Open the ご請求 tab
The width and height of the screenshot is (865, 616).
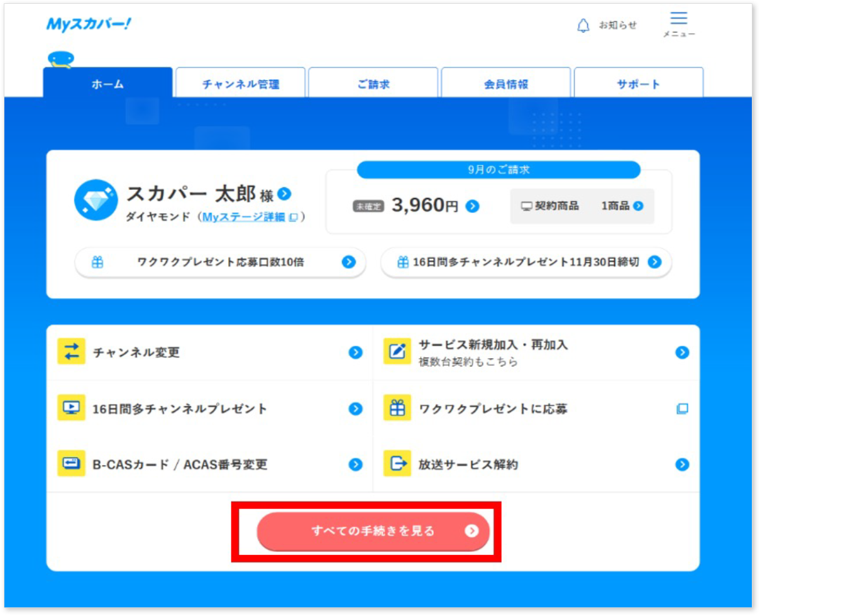point(373,83)
